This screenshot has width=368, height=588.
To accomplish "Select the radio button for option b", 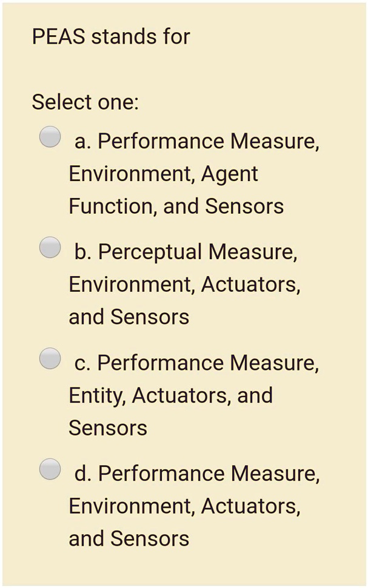I will (x=49, y=247).
